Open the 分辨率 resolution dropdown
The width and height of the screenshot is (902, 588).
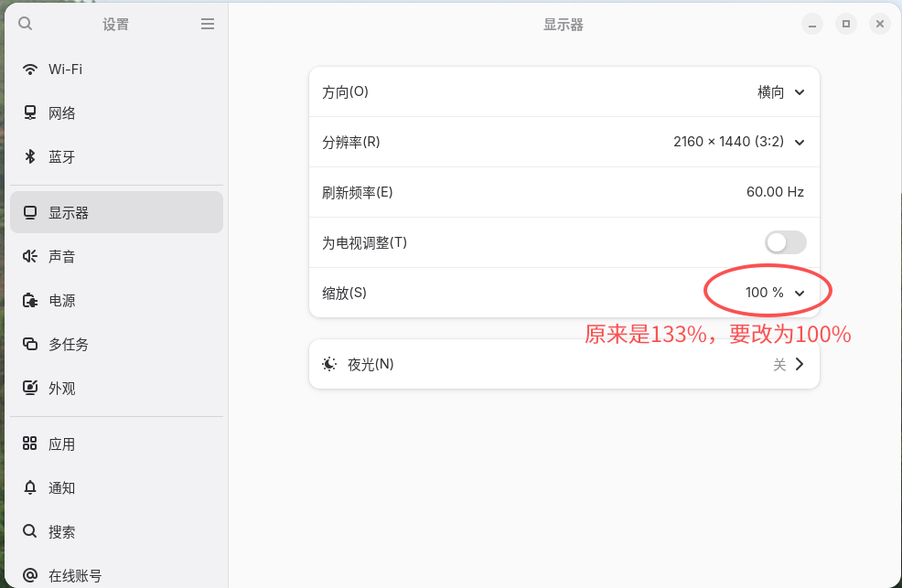739,142
